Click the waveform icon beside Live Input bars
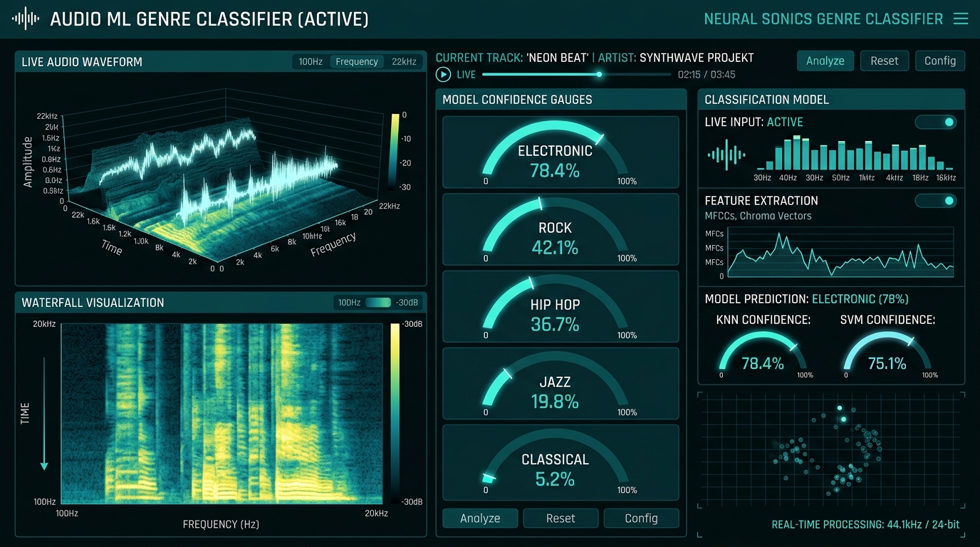Viewport: 980px width, 547px height. pos(726,154)
